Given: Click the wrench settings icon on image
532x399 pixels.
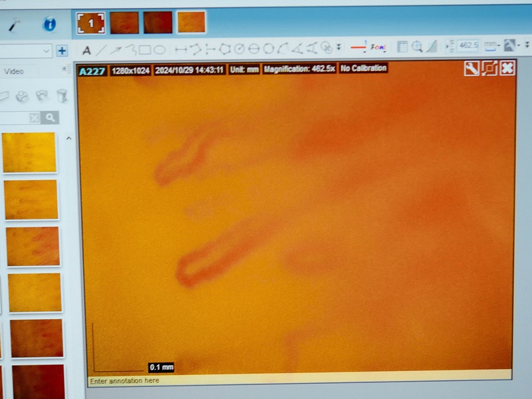Looking at the screenshot, I should 471,68.
